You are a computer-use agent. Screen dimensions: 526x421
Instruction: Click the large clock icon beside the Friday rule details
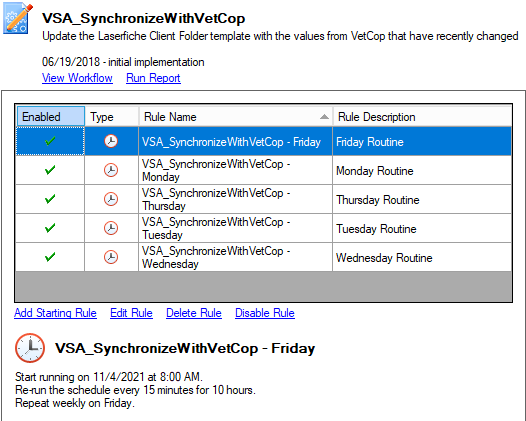[x=30, y=348]
